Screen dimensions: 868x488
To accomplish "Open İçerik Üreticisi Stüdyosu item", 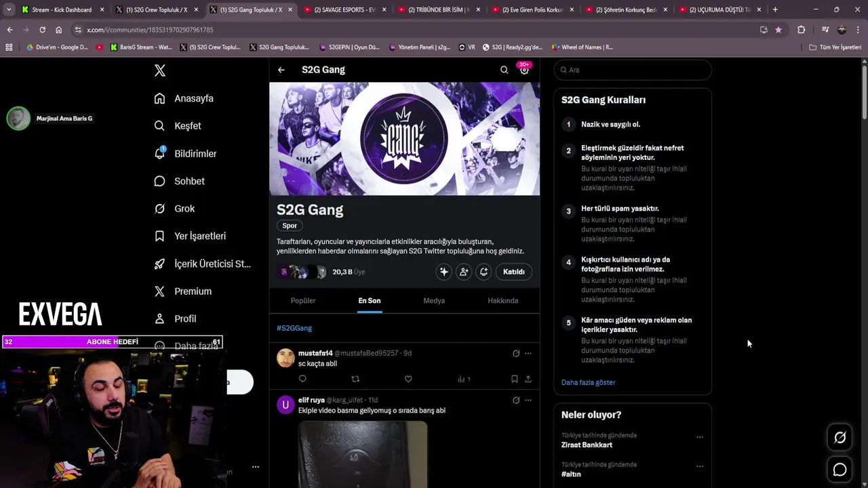I will (202, 264).
